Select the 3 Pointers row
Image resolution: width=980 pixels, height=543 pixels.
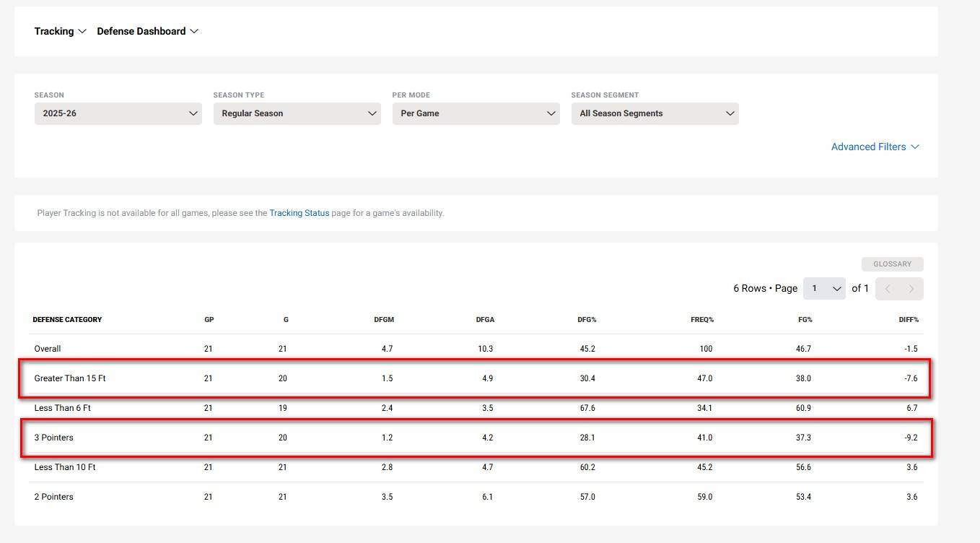(53, 438)
